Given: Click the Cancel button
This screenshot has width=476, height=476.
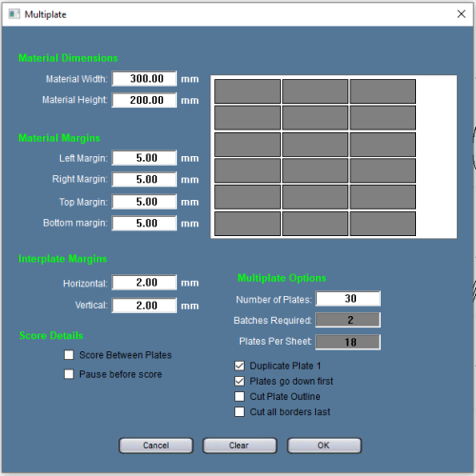Looking at the screenshot, I should (x=156, y=446).
